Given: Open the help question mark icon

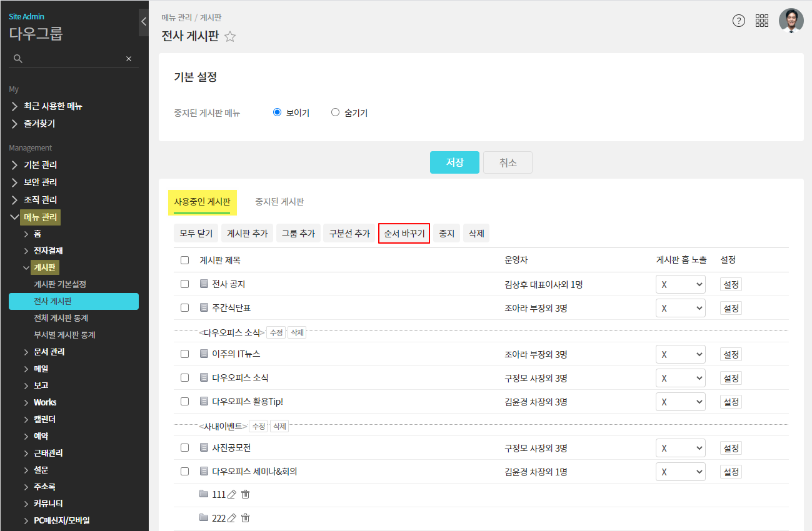Looking at the screenshot, I should point(739,21).
